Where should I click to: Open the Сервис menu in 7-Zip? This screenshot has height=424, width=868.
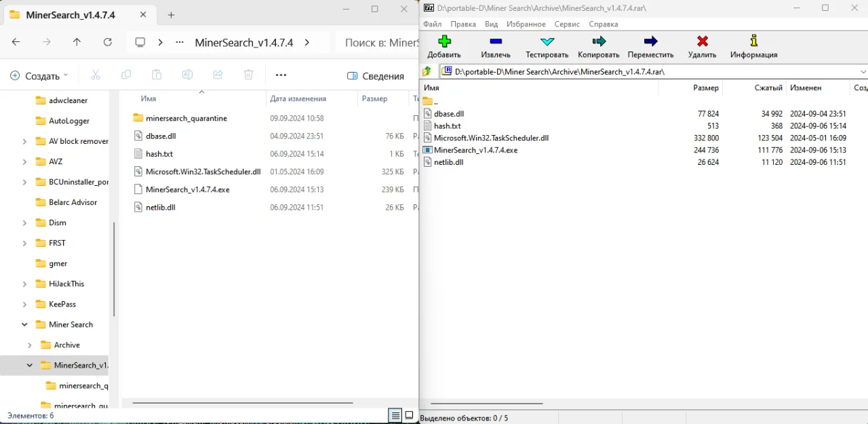point(567,24)
